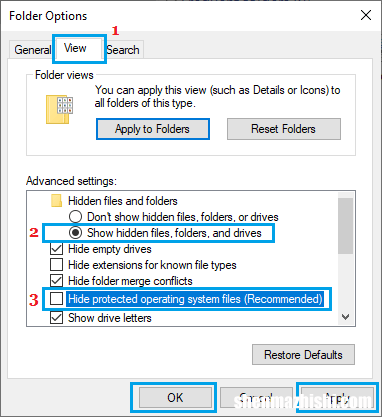Image resolution: width=382 pixels, height=417 pixels.
Task: Toggle Show drive letters checkbox
Action: click(57, 318)
